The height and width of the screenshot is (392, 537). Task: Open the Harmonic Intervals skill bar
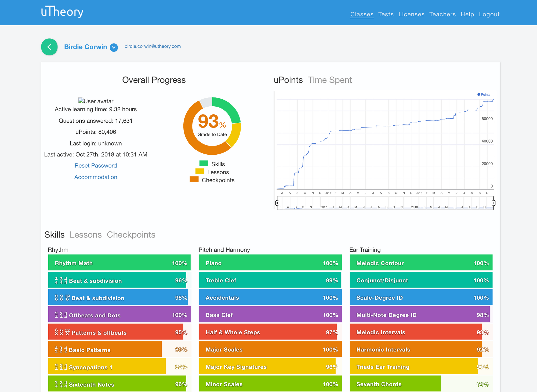coord(421,350)
